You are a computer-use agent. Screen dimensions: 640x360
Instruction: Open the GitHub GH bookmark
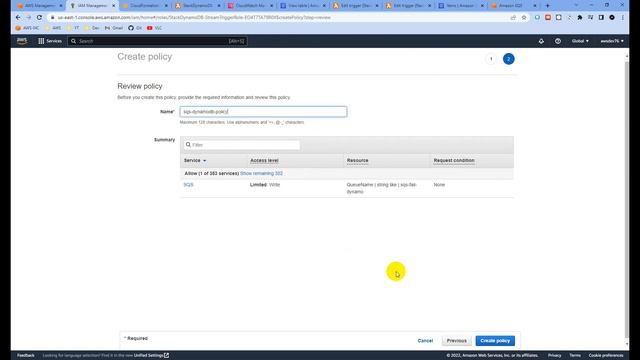tap(135, 28)
